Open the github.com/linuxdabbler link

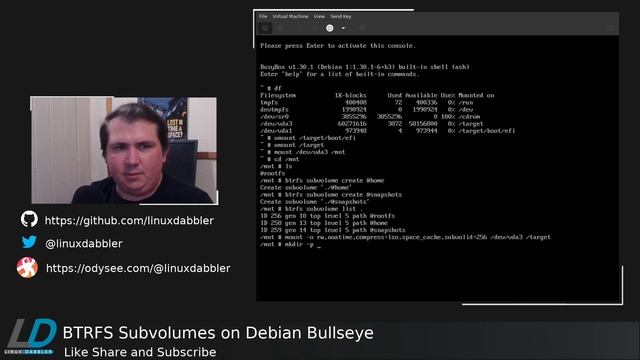129,220
